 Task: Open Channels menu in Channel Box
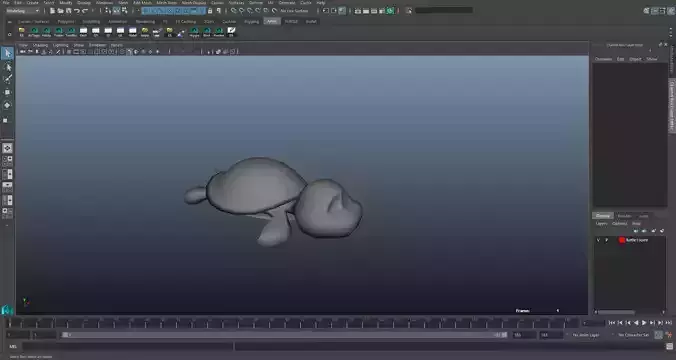coord(603,59)
